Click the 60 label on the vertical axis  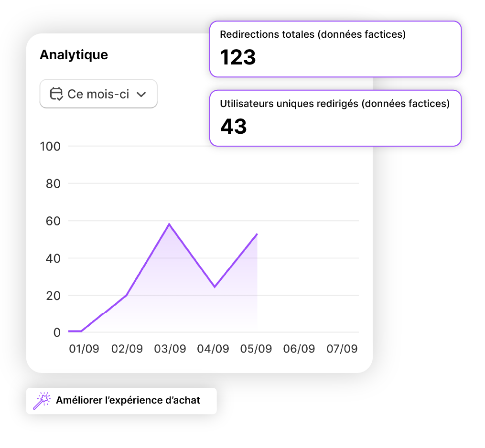click(x=53, y=221)
